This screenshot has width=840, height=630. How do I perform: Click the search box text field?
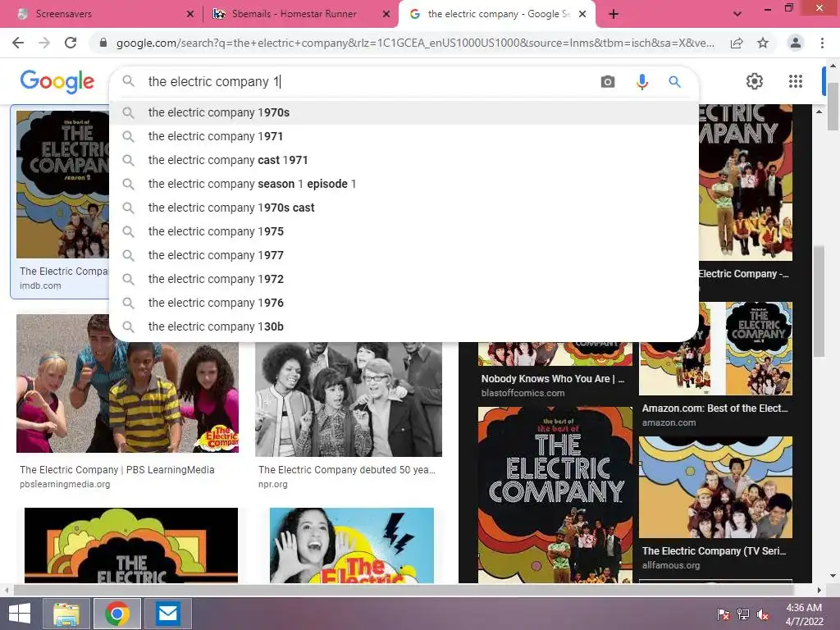tap(370, 81)
